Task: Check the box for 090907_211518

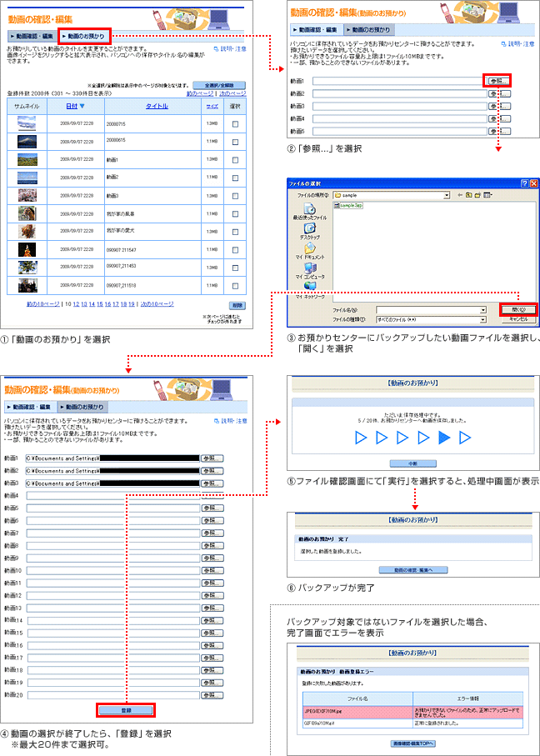Action: 235,285
